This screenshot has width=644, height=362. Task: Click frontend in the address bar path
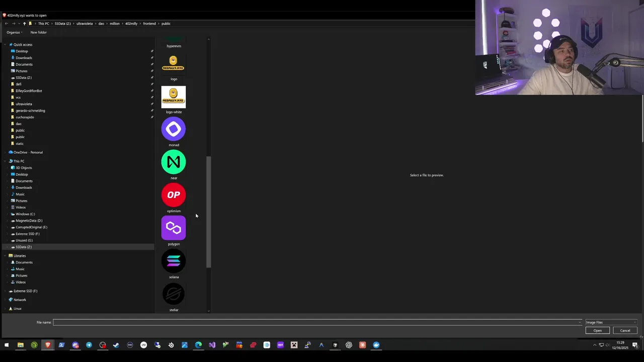coord(149,24)
